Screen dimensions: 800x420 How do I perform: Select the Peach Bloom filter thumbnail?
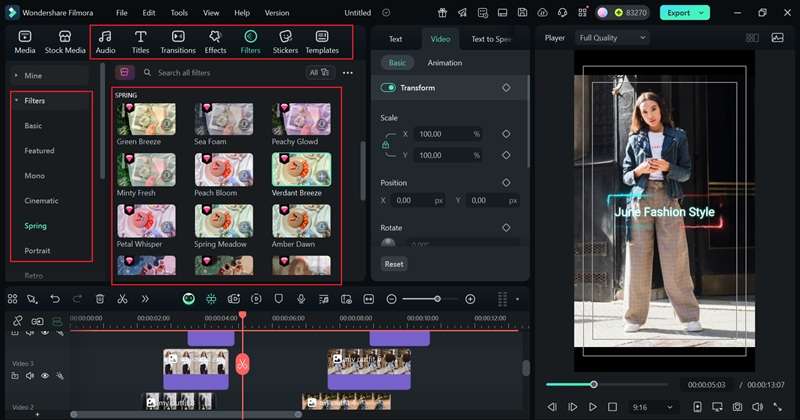[223, 170]
